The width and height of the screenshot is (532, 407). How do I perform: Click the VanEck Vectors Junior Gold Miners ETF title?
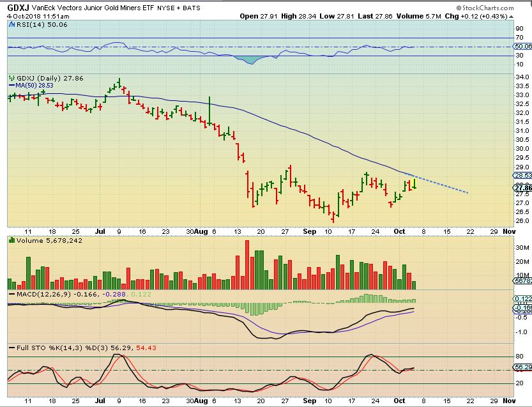click(93, 8)
